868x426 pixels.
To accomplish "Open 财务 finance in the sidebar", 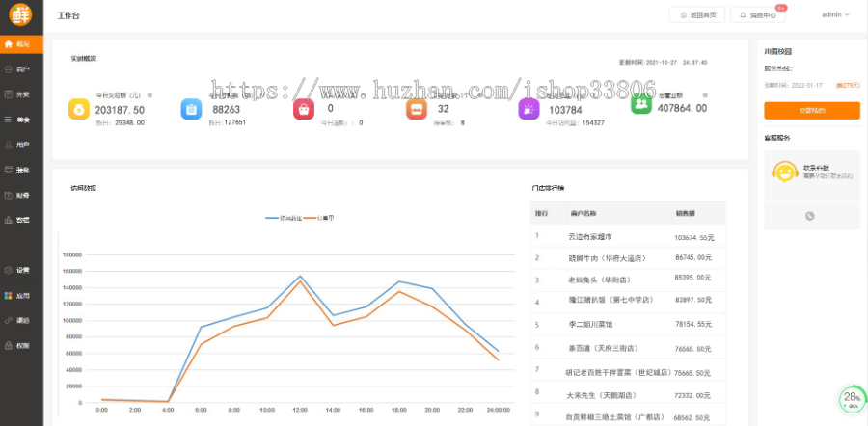I will (x=21, y=195).
